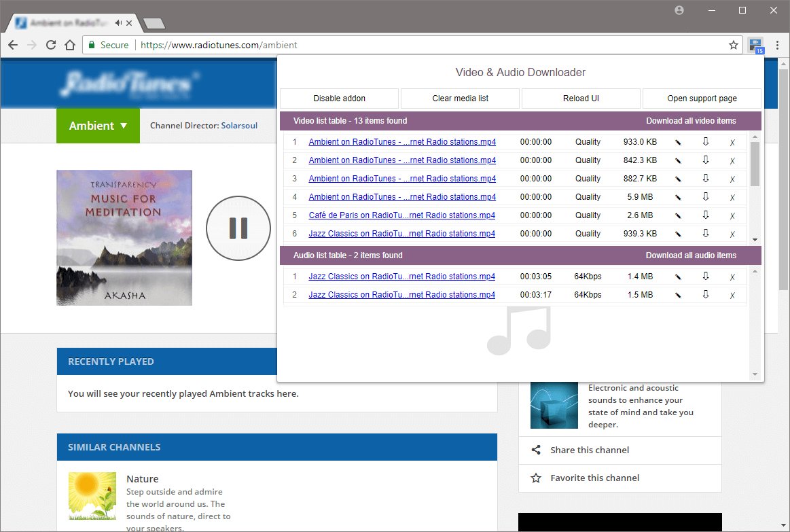Click the Favorite this channel link
The height and width of the screenshot is (532, 790).
point(594,478)
